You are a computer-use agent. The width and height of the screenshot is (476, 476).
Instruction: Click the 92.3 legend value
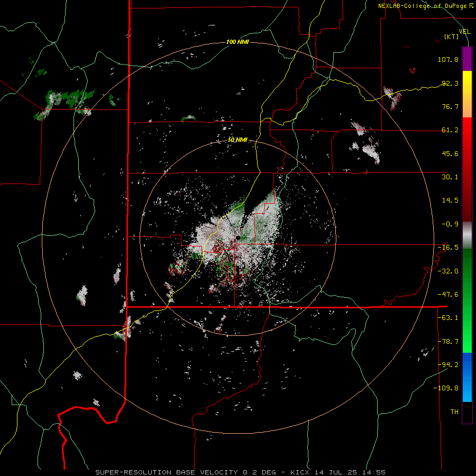pyautogui.click(x=450, y=83)
